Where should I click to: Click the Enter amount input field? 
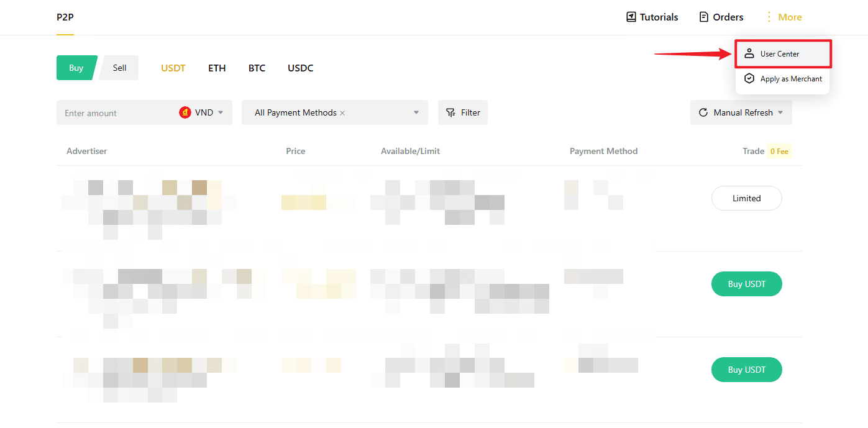pyautogui.click(x=115, y=113)
